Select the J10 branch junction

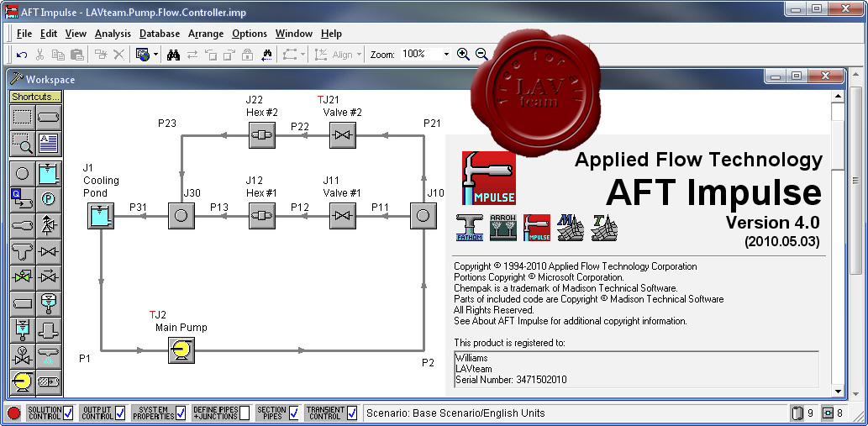tap(423, 216)
